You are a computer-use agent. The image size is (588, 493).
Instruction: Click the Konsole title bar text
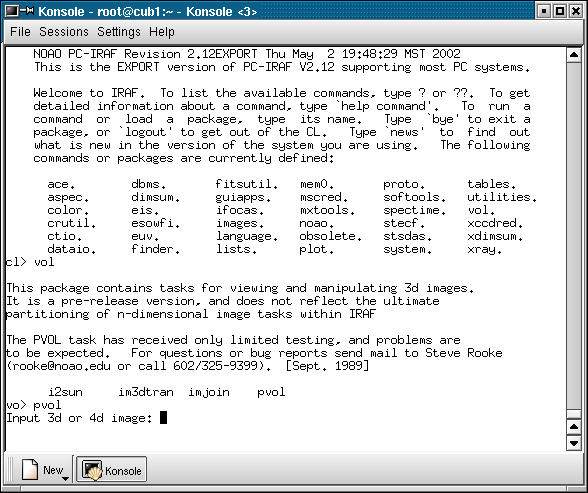(147, 11)
